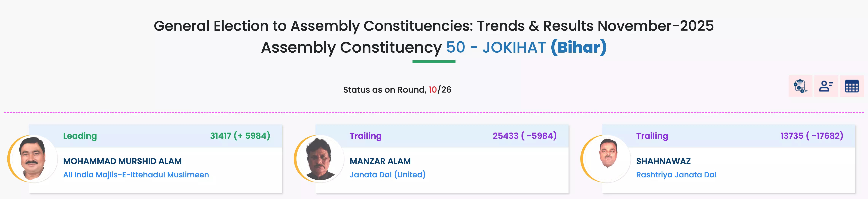Click the candidate list person icon
868x199 pixels.
(826, 86)
